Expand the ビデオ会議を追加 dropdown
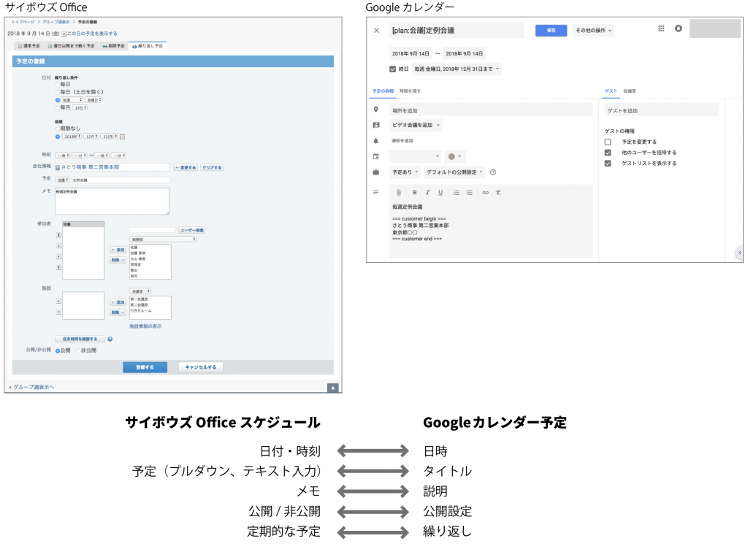748x560 pixels. pos(416,126)
